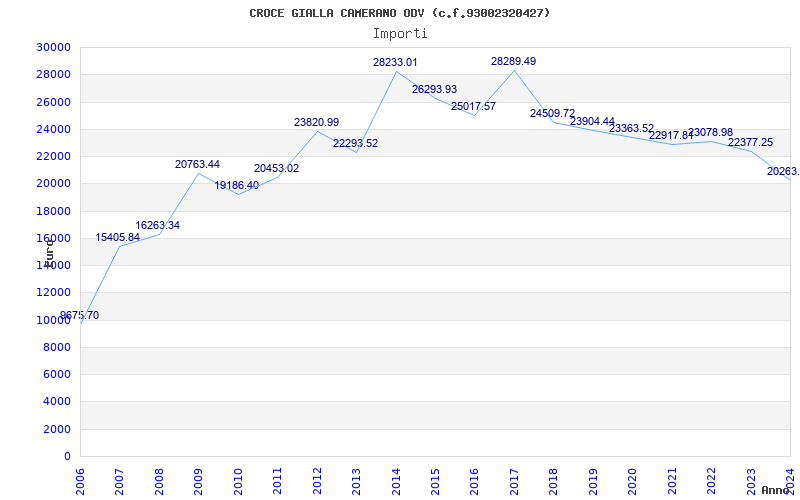Click the x-axis year 2012
The width and height of the screenshot is (800, 500).
coord(317,481)
